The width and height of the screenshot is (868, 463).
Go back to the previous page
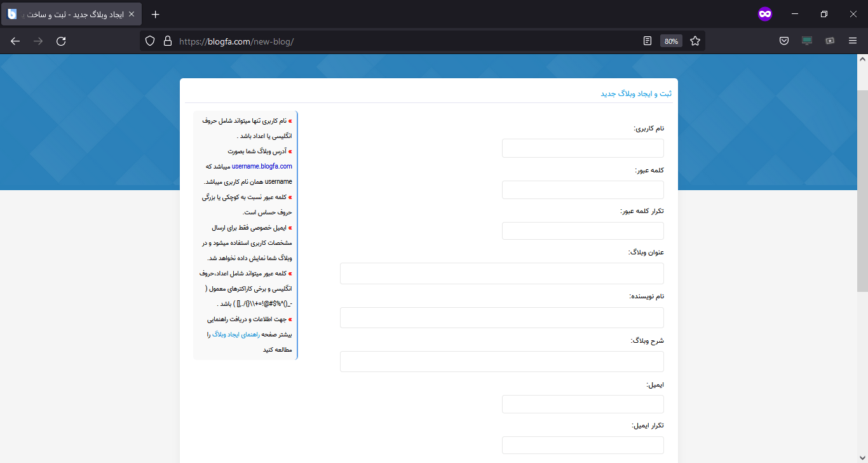point(15,41)
